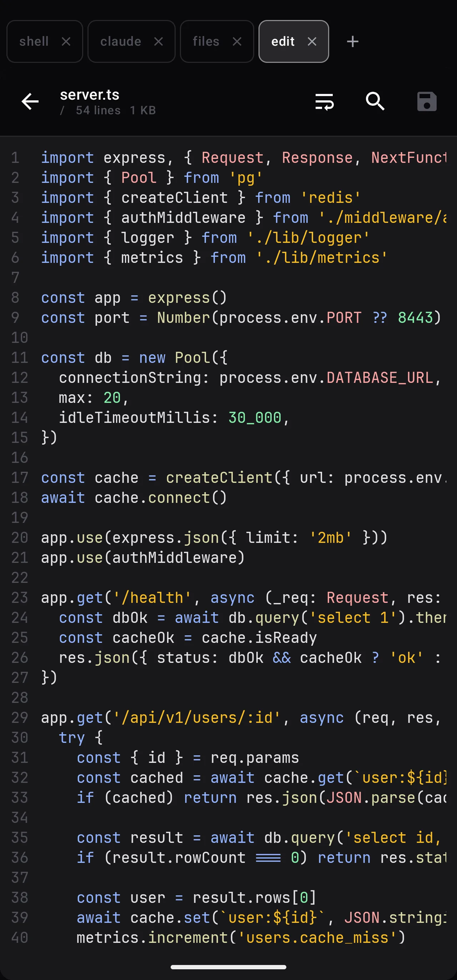457x980 pixels.
Task: Click '/health' route string
Action: [152, 597]
